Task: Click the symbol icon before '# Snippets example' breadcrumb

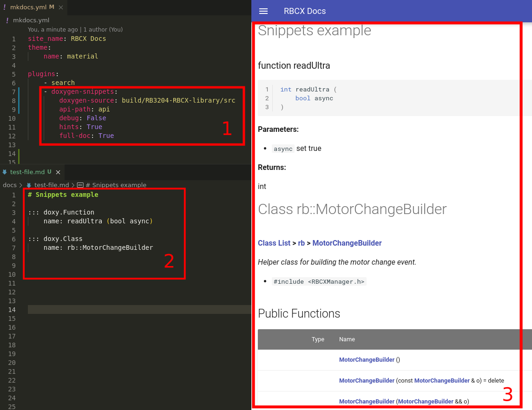Action: pyautogui.click(x=80, y=185)
